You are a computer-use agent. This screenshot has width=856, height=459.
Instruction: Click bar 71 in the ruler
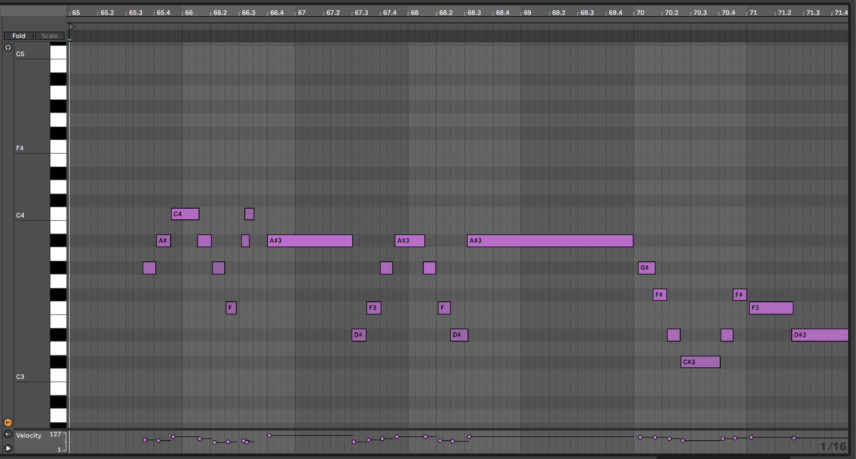click(753, 13)
